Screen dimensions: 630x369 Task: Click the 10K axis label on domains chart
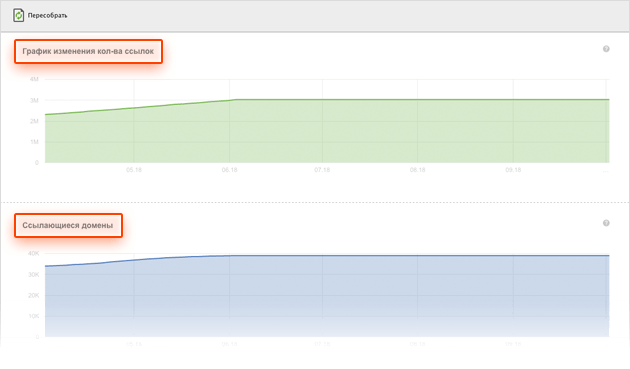point(33,316)
